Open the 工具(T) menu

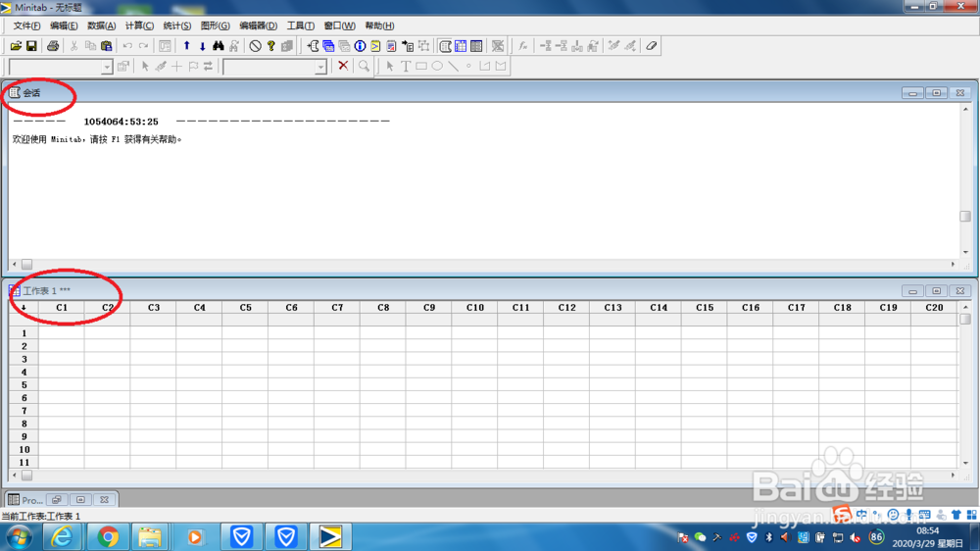pos(301,25)
